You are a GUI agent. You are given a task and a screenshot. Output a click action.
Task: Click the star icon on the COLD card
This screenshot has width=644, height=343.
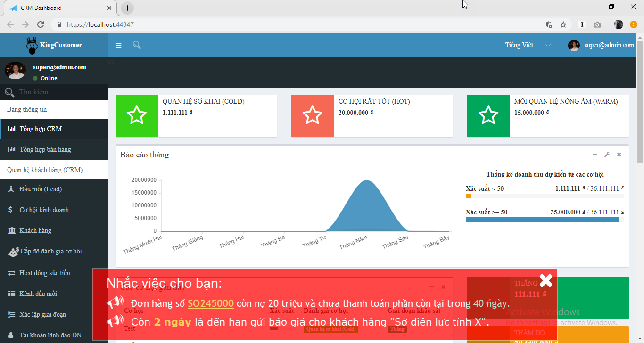click(137, 115)
